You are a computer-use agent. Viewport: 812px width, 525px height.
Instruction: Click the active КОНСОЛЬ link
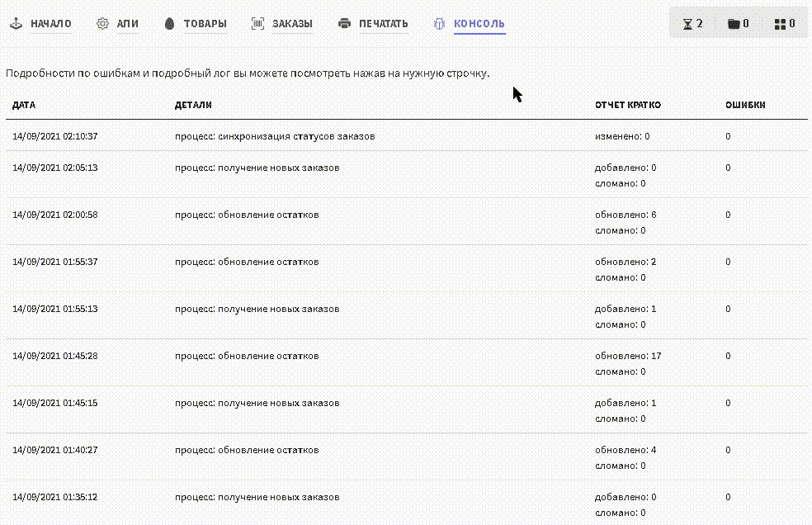coord(479,24)
